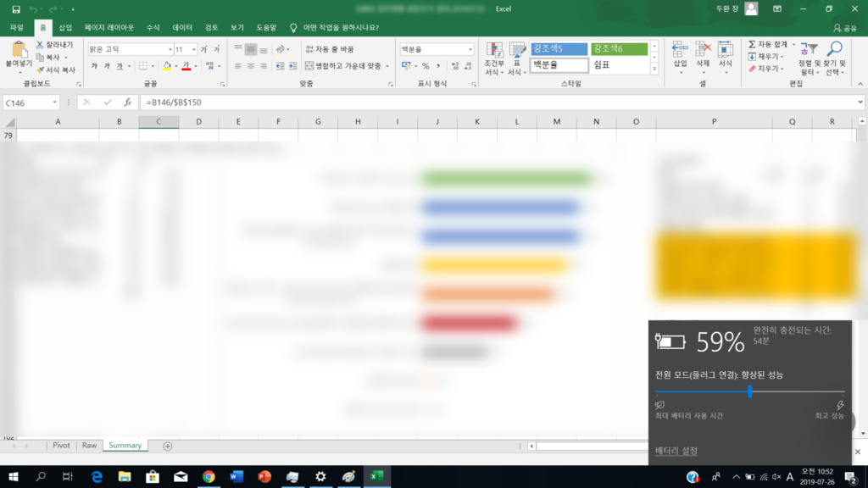
Task: Click the 붙여넣기 (Paste) icon
Action: [19, 50]
